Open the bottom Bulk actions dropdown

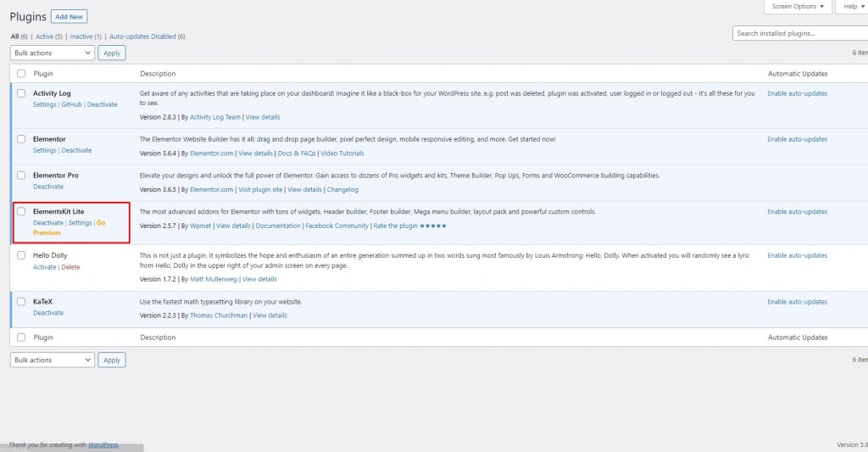(x=53, y=360)
